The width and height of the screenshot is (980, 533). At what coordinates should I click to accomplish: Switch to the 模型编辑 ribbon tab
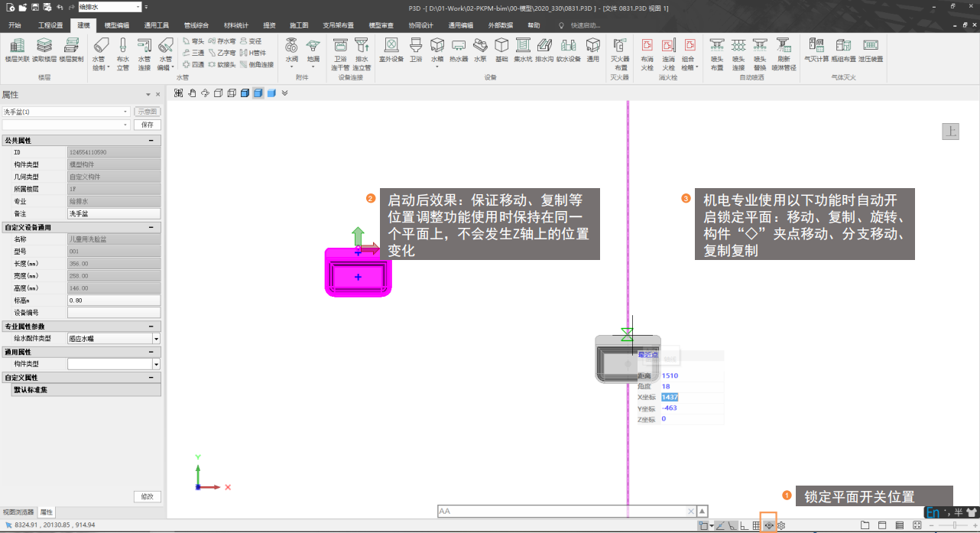(117, 25)
